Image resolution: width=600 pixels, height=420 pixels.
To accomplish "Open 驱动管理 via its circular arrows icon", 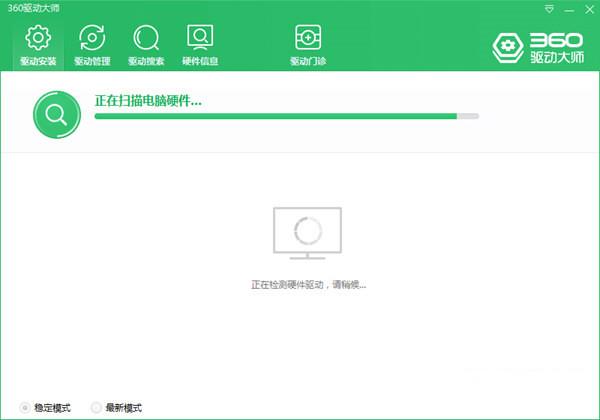I will tap(92, 38).
